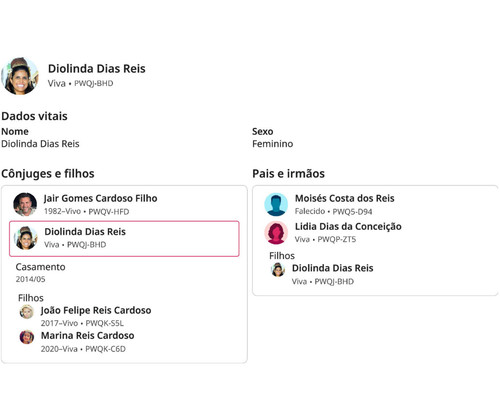
Task: Select Diolinda Dias Reis name in highlighted box
Action: click(x=85, y=232)
